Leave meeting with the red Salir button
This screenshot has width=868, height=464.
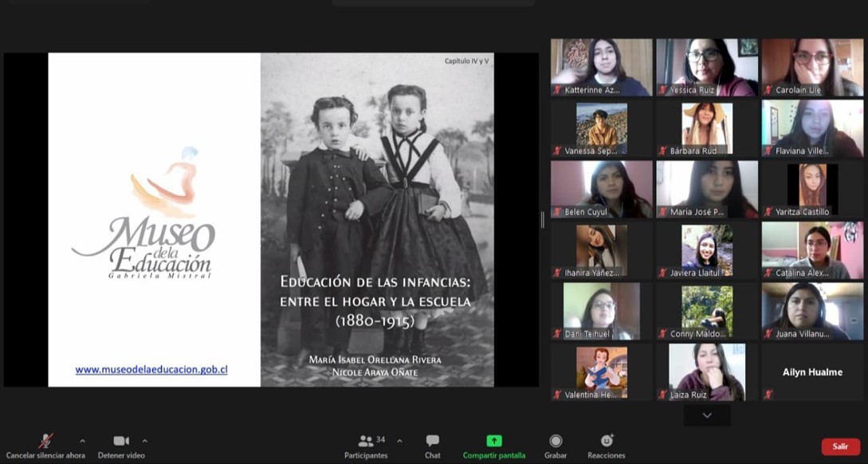click(x=840, y=446)
